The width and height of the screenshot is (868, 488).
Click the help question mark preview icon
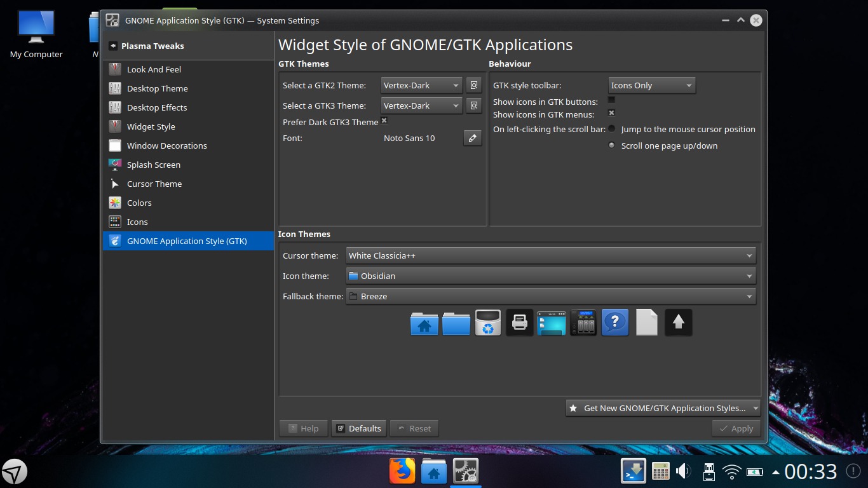click(x=615, y=323)
